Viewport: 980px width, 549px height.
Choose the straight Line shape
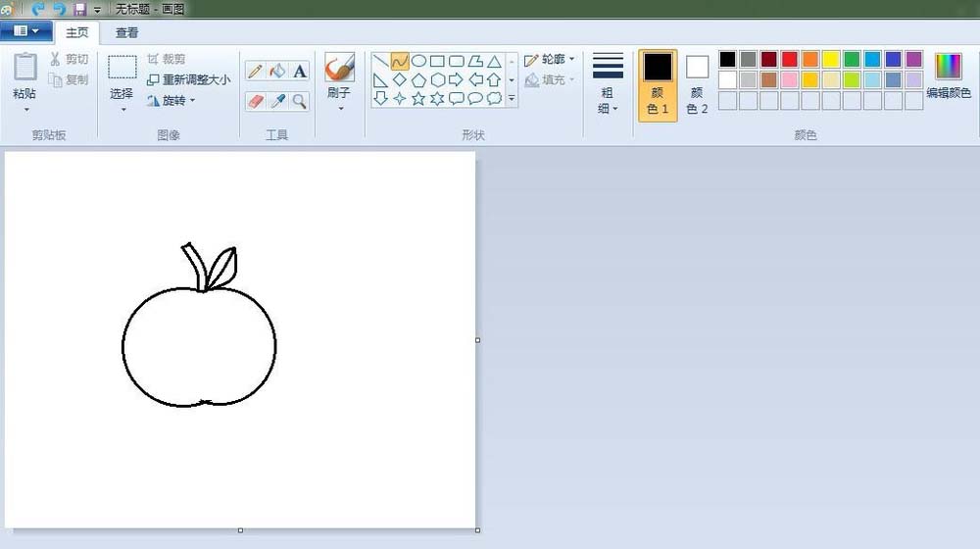pos(380,62)
